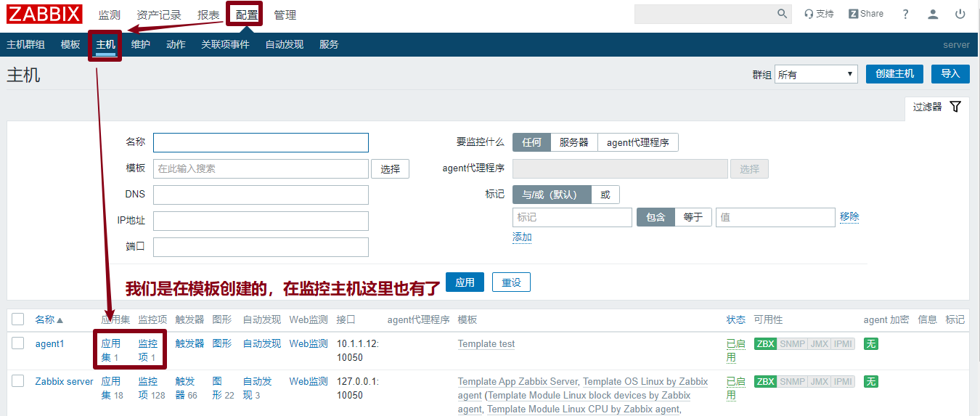This screenshot has width=980, height=416.
Task: Click the IP地址 filter input
Action: coord(261,221)
